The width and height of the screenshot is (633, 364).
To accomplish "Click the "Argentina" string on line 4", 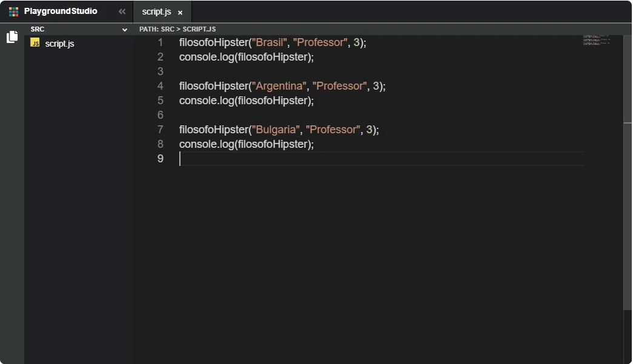I will pos(279,86).
